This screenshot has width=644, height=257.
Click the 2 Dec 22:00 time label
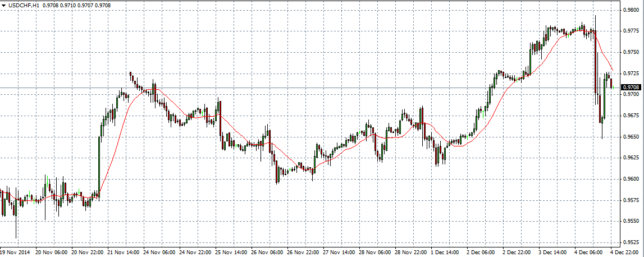[x=517, y=251]
